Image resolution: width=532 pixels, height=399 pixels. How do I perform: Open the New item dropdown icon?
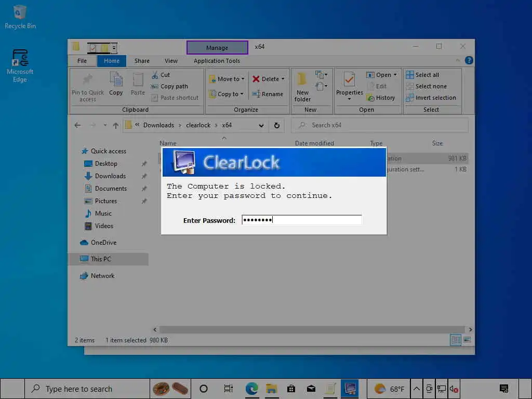tap(321, 74)
